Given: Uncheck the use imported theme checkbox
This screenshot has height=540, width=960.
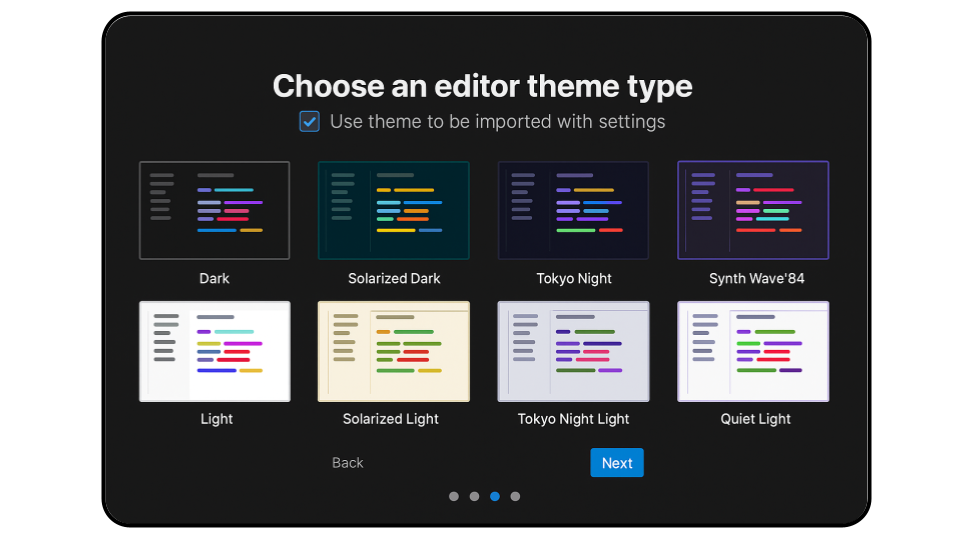Looking at the screenshot, I should 310,122.
